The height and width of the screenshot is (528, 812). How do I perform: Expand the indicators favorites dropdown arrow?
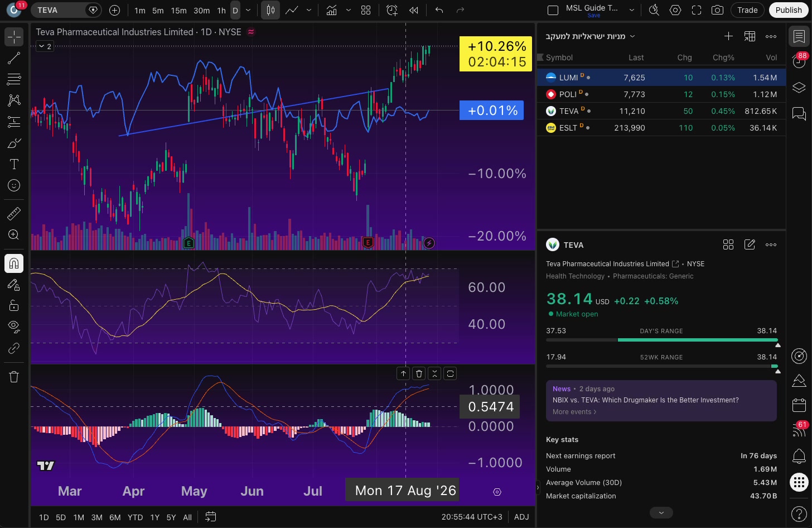pos(349,10)
